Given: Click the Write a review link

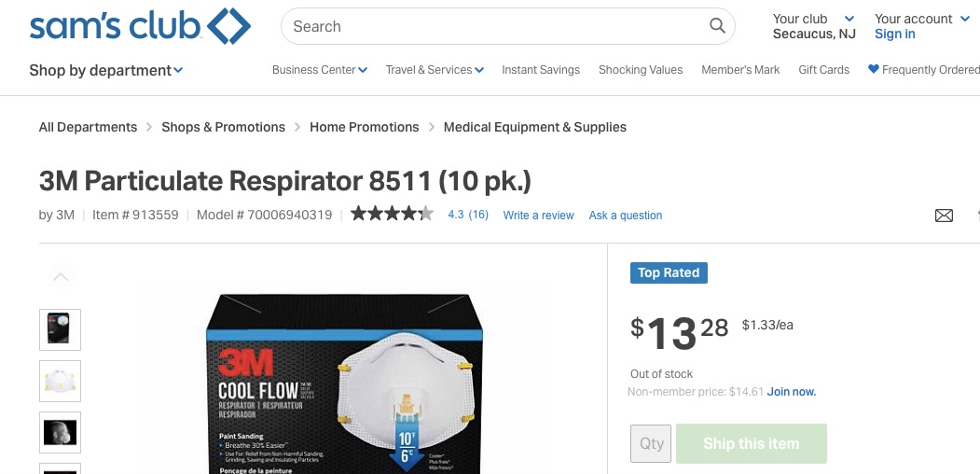Looking at the screenshot, I should click(538, 216).
